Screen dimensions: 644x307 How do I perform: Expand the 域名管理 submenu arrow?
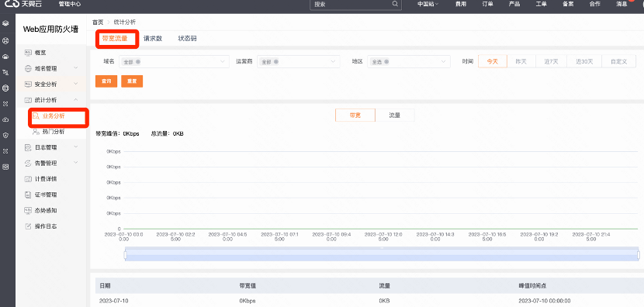(76, 67)
